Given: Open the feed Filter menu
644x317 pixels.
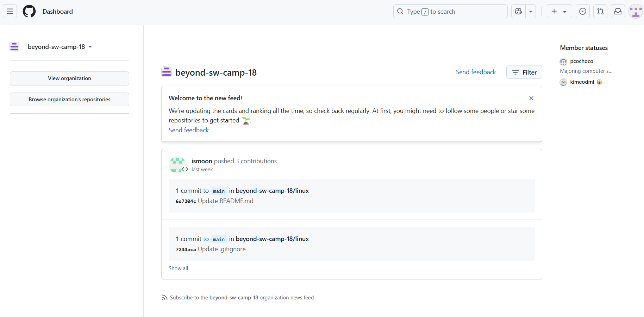Looking at the screenshot, I should (x=524, y=72).
